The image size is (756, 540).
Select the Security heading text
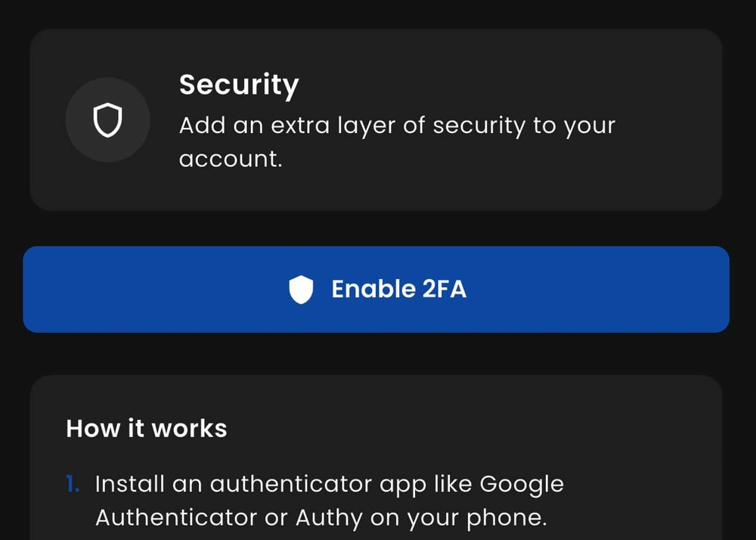coord(239,85)
